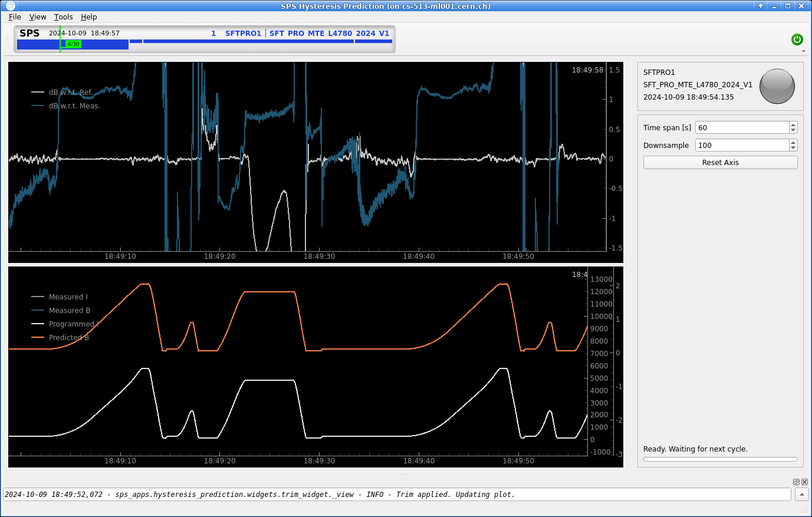Close the log dock panel

click(804, 482)
